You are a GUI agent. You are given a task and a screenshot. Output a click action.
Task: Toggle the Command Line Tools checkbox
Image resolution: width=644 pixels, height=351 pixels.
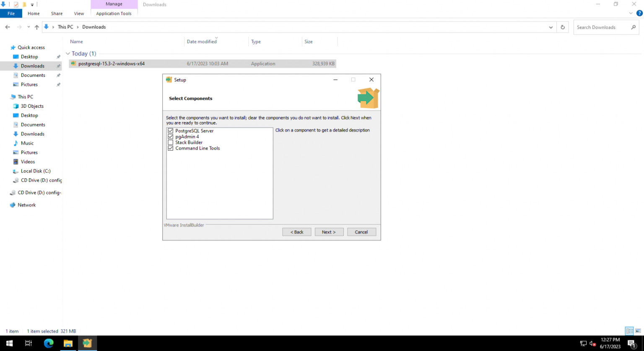[x=171, y=148]
